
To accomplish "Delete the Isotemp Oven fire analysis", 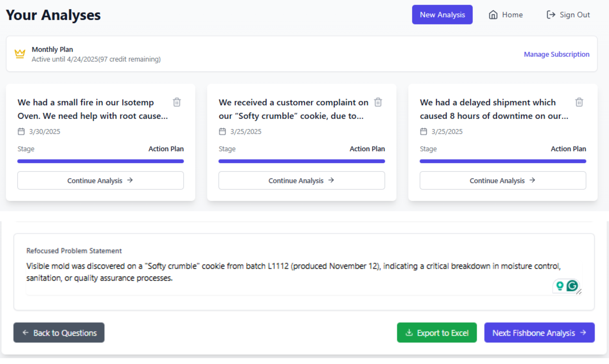I will 177,102.
